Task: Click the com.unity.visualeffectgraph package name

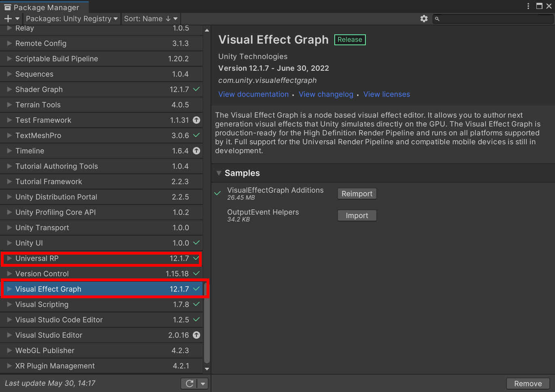Action: coord(268,80)
